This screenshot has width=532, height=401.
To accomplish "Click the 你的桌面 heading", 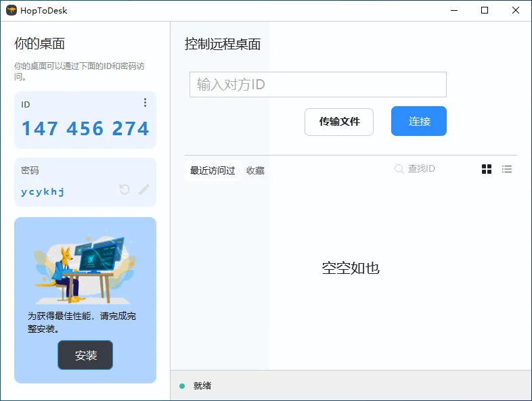I will point(39,44).
